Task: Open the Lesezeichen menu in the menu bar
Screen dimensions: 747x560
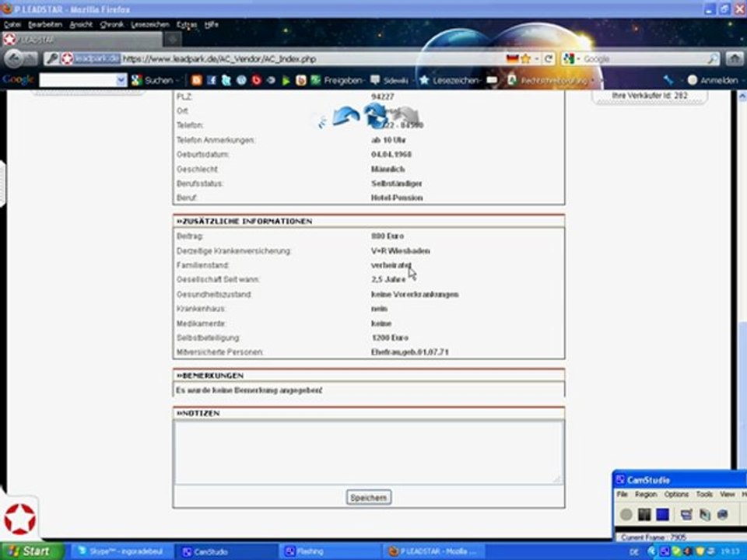Action: [150, 25]
